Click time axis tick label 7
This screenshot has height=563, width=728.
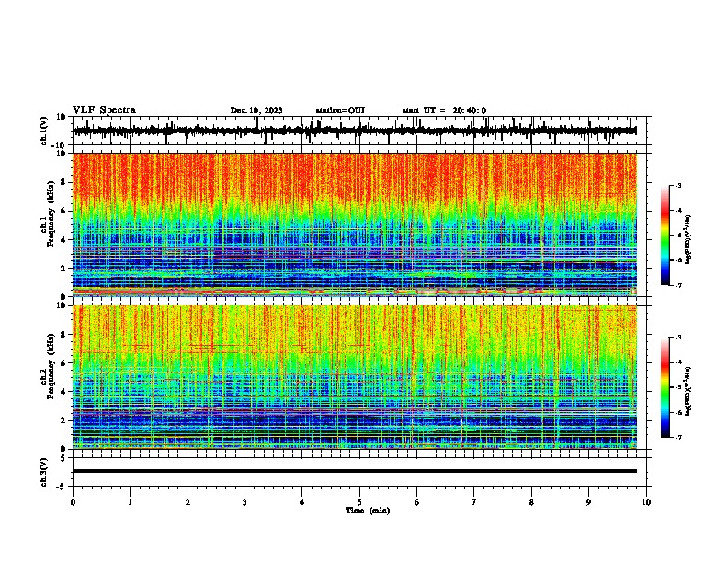474,502
